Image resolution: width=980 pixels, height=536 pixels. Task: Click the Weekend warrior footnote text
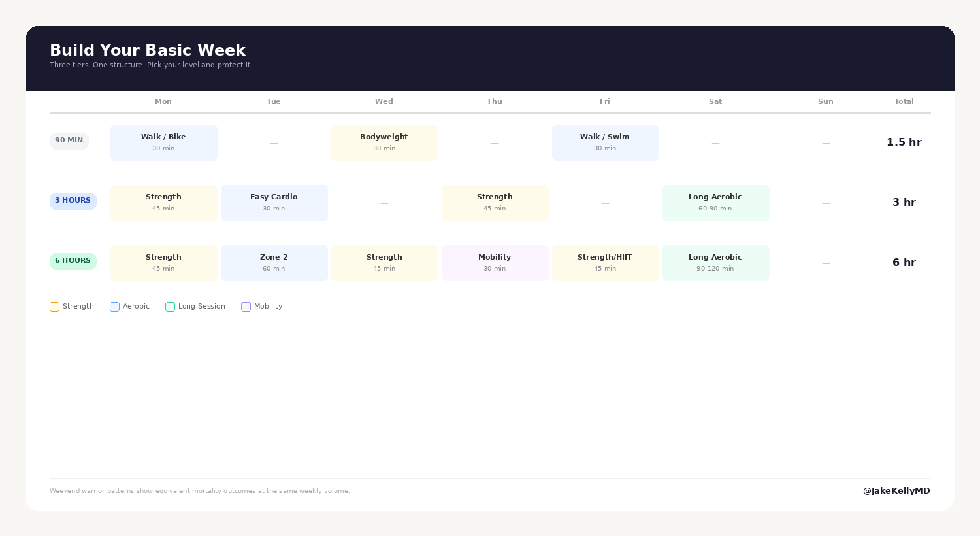[200, 491]
